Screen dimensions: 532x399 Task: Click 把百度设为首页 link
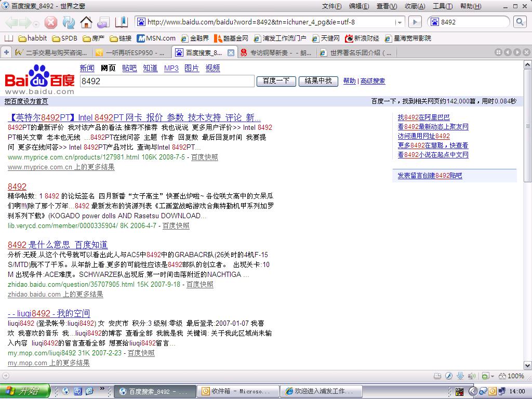coord(26,101)
